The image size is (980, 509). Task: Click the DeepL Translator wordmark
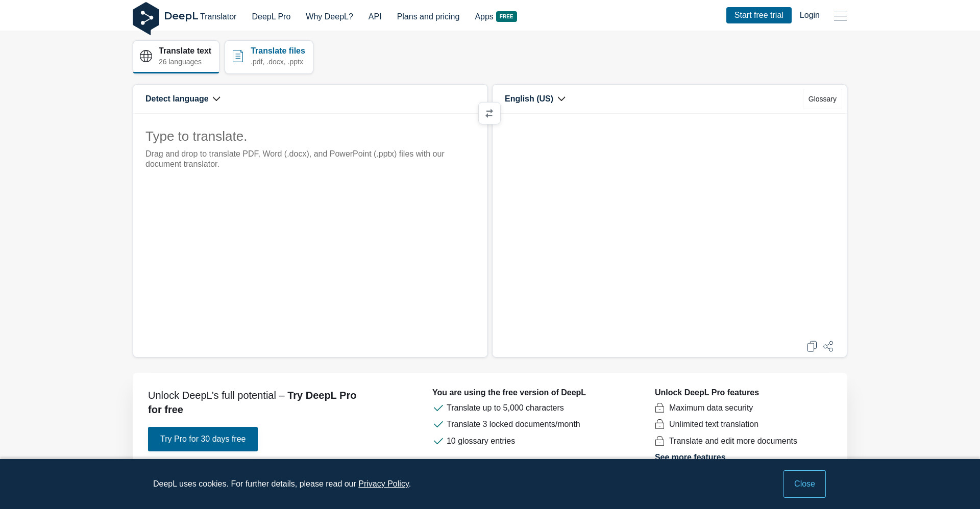point(200,16)
